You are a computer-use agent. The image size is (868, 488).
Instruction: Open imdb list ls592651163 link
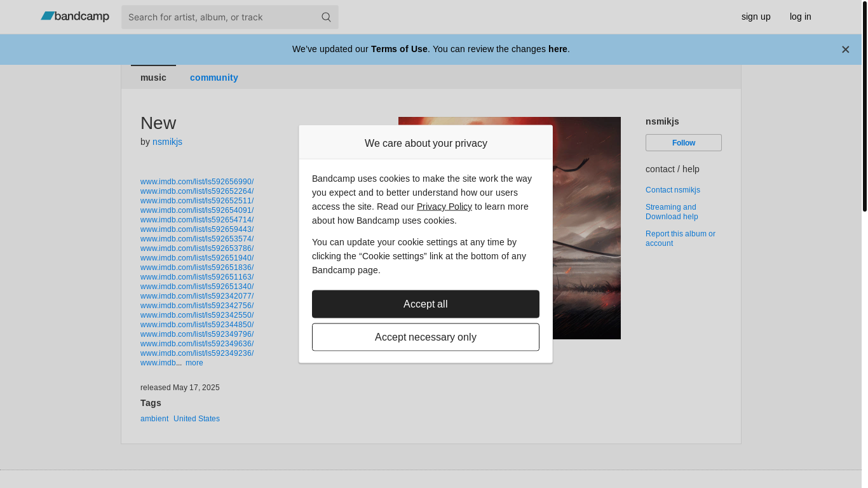pos(197,277)
